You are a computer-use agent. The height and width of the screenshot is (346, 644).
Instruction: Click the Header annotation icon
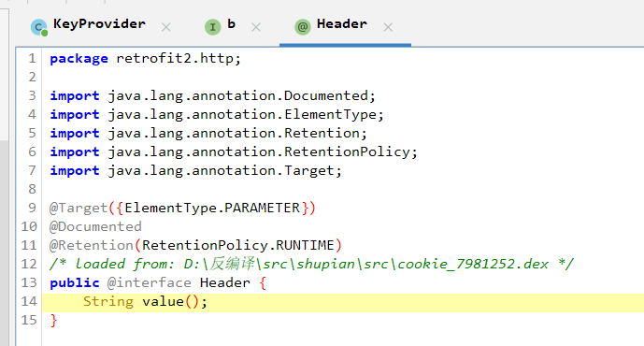pos(303,27)
